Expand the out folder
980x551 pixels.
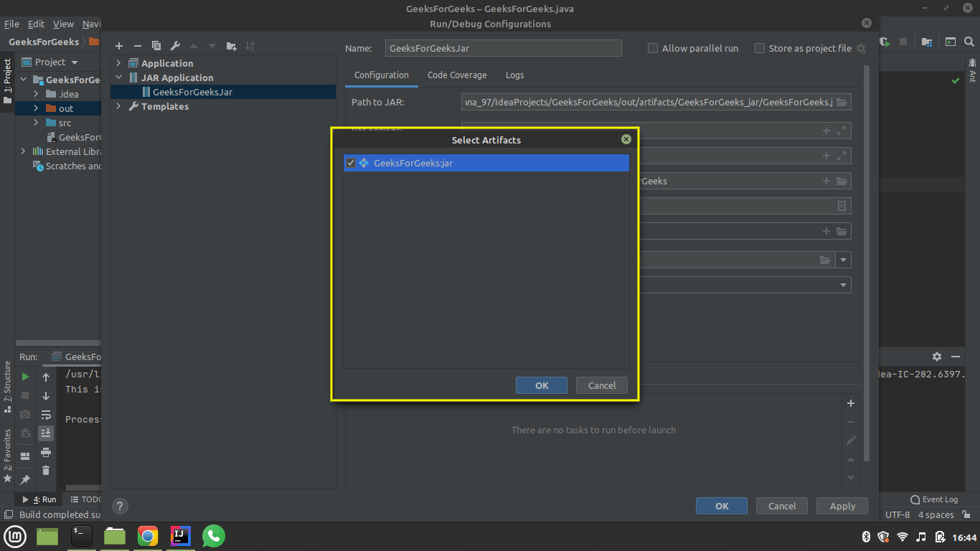pyautogui.click(x=37, y=108)
